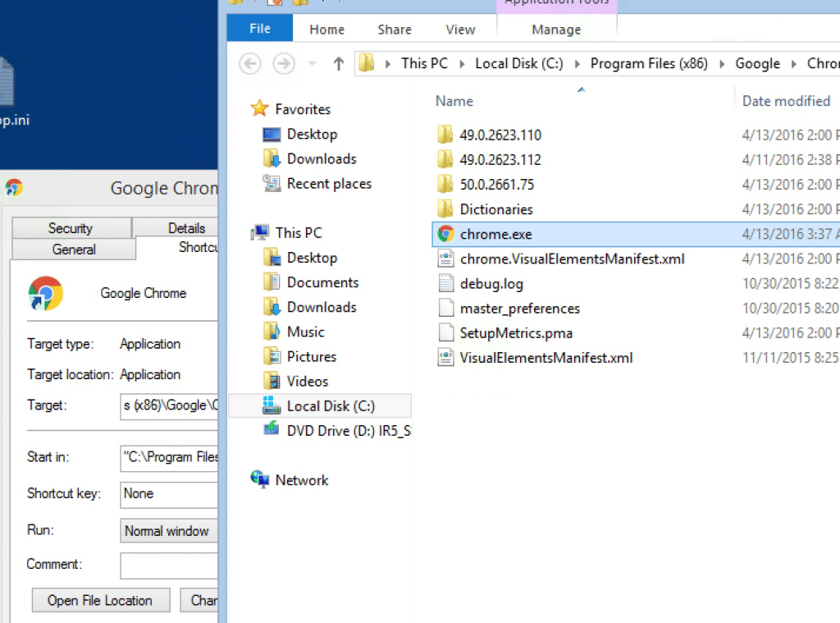Open the Share ribbon tab
This screenshot has width=840, height=623.
coord(395,30)
